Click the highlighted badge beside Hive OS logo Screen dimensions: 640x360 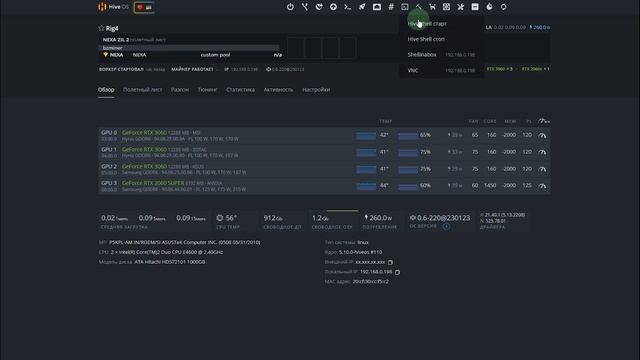(x=144, y=7)
